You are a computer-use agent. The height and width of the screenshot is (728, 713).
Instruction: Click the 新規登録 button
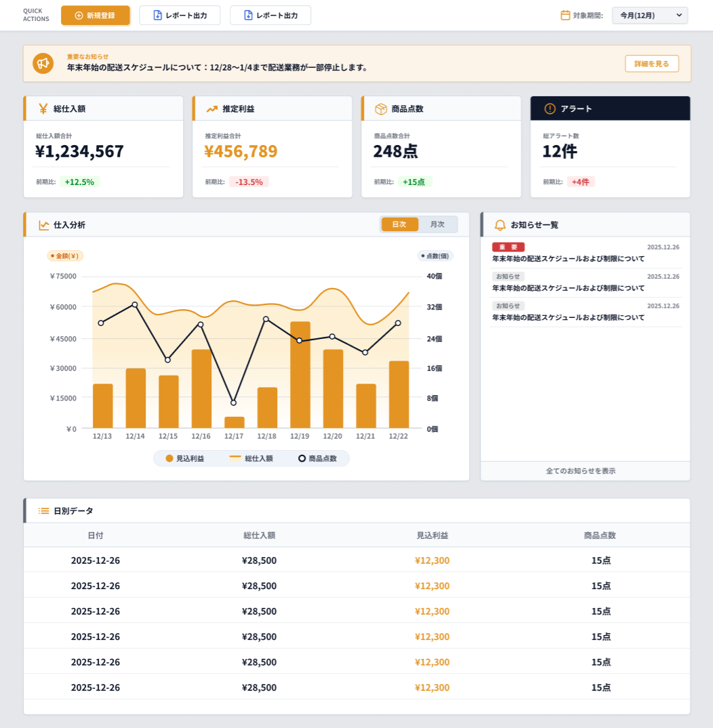(95, 15)
